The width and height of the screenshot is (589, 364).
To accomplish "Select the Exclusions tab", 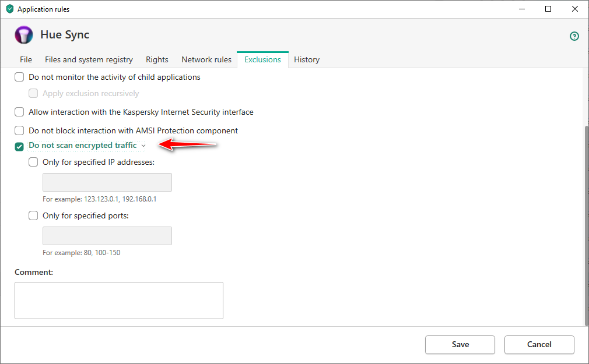I will (x=262, y=59).
